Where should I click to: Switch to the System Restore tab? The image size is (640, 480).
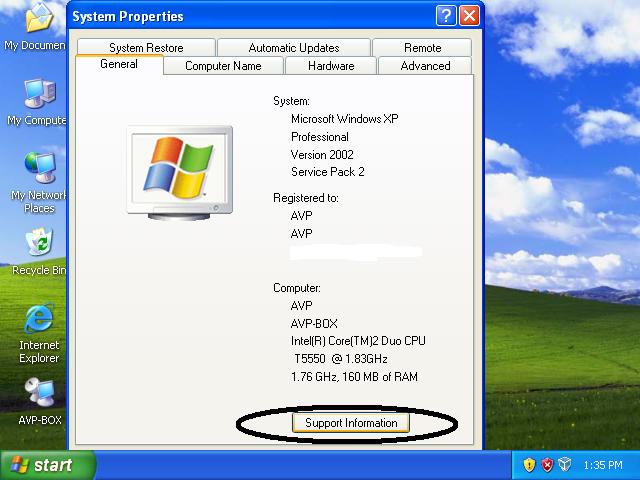click(x=146, y=48)
